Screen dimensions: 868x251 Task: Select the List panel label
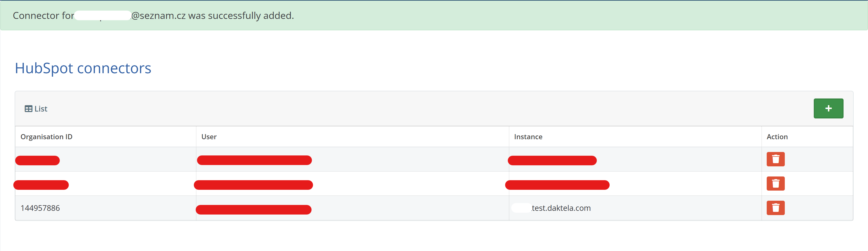[41, 109]
